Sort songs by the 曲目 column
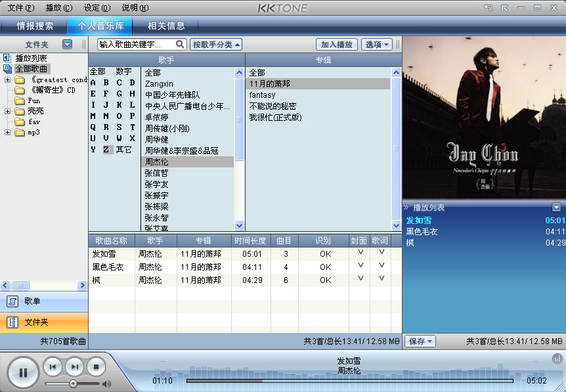This screenshot has height=392, width=566. coord(284,240)
